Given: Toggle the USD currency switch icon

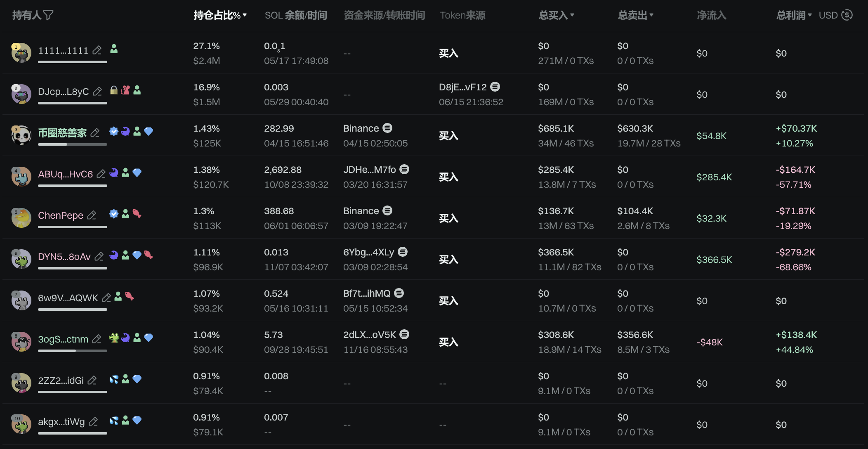Looking at the screenshot, I should 847,15.
